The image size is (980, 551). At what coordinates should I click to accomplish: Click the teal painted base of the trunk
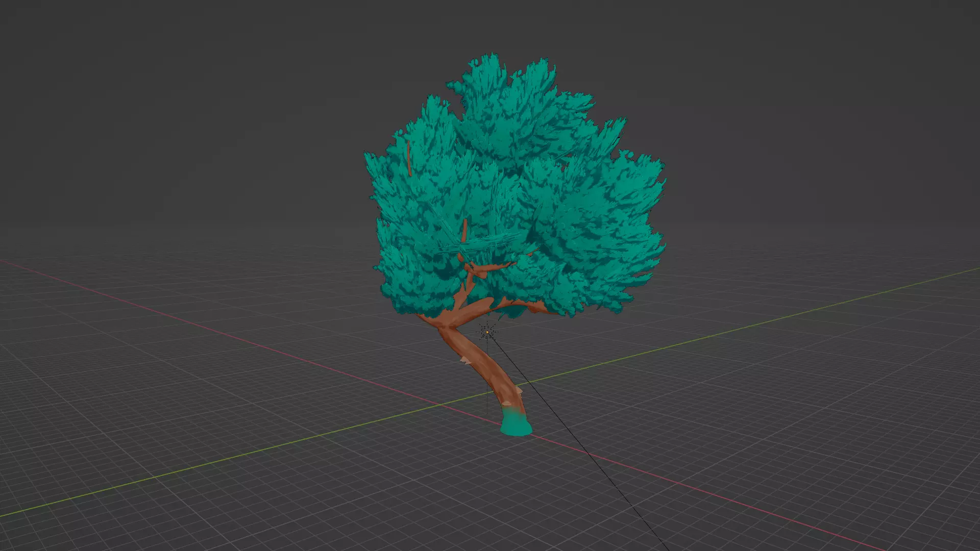[516, 422]
